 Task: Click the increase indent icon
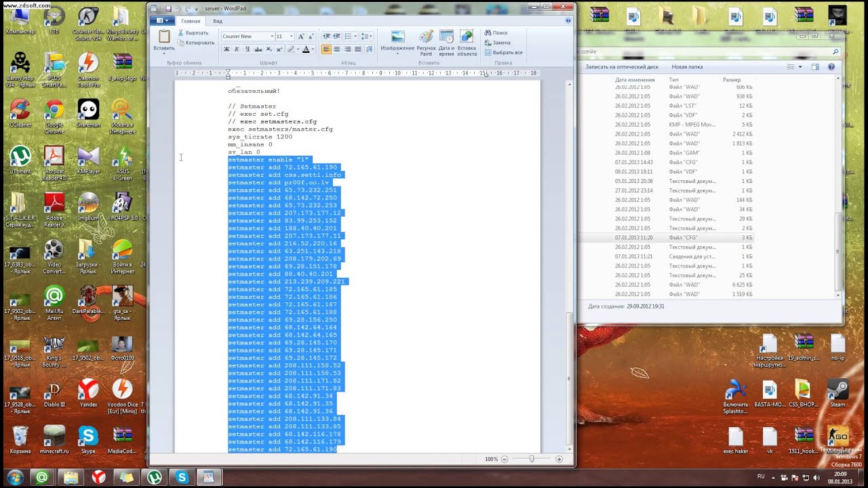pyautogui.click(x=337, y=36)
